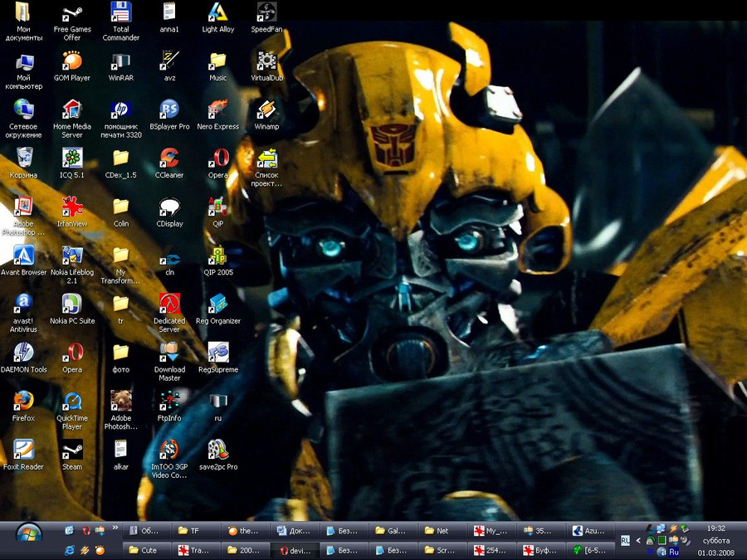Launch Internet Explorer from Quick Launch
747x560 pixels.
click(x=70, y=550)
